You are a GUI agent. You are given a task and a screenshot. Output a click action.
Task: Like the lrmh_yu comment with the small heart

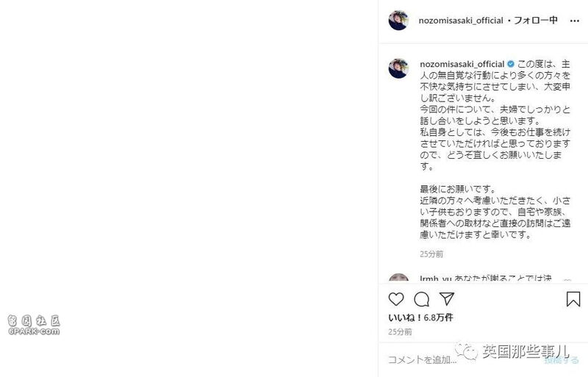click(x=567, y=280)
